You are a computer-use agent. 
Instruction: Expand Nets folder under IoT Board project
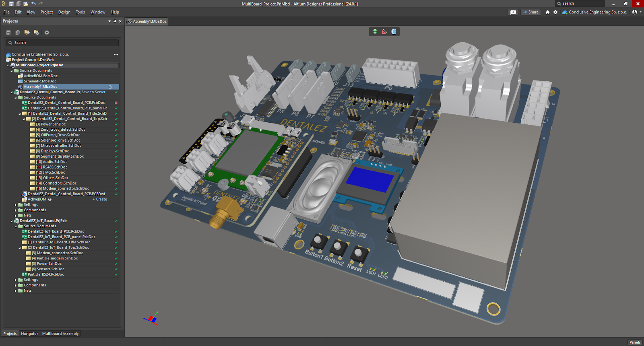[x=16, y=290]
